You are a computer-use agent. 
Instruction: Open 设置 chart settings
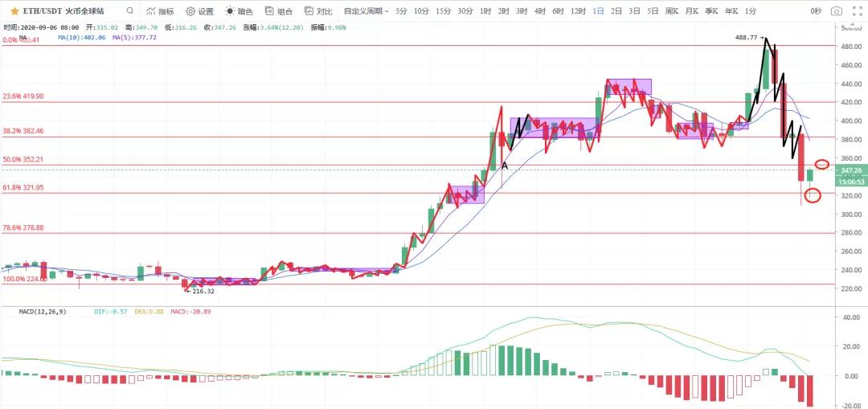200,11
